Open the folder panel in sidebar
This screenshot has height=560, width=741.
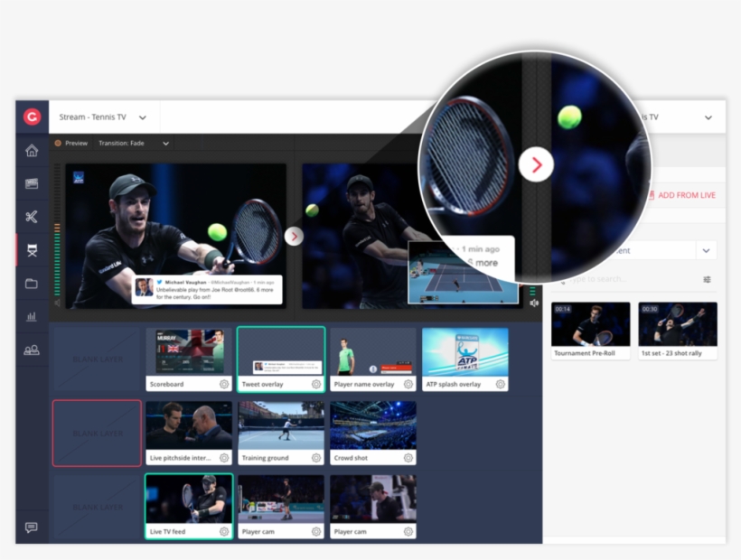[32, 283]
